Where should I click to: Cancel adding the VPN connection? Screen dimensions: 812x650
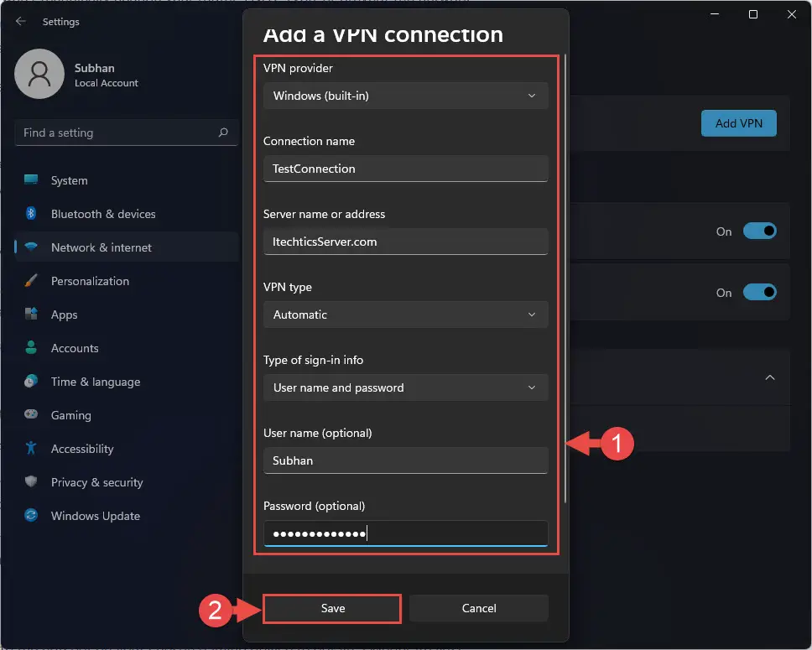[x=478, y=608]
